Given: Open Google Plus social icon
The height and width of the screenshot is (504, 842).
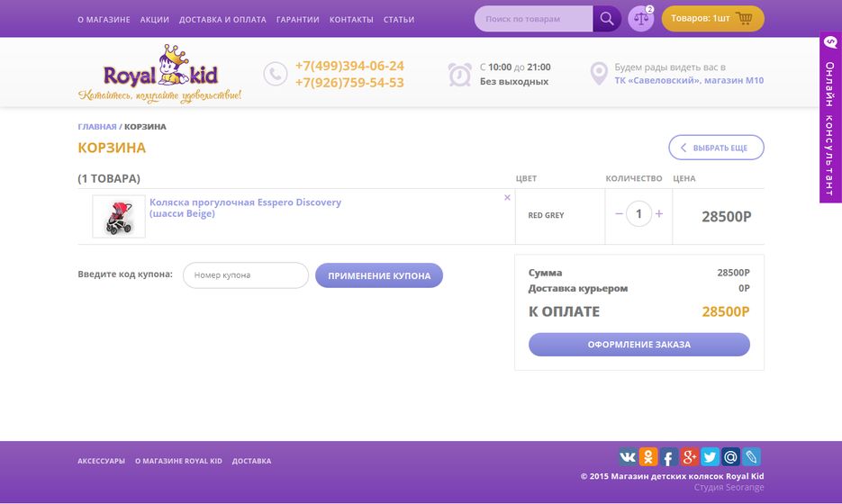Looking at the screenshot, I should (689, 457).
